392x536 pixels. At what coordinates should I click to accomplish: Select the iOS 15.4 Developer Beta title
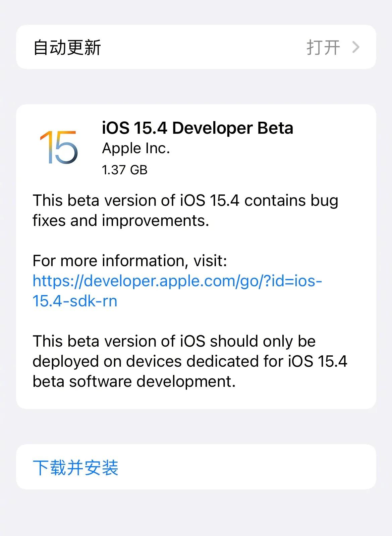click(198, 128)
